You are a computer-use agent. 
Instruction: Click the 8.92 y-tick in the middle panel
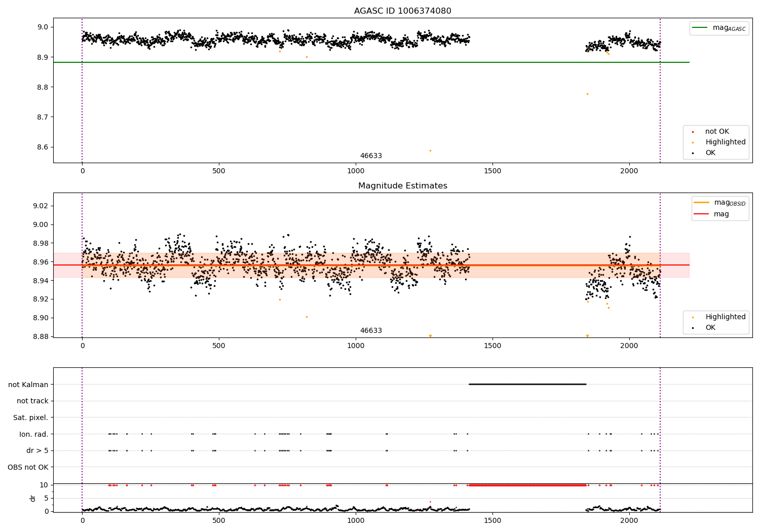coord(41,299)
